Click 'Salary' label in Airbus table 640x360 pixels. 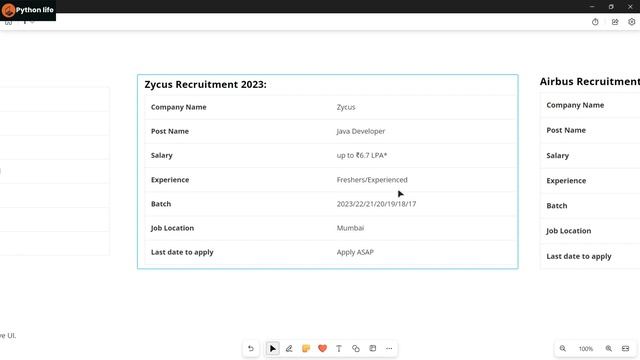pos(558,156)
